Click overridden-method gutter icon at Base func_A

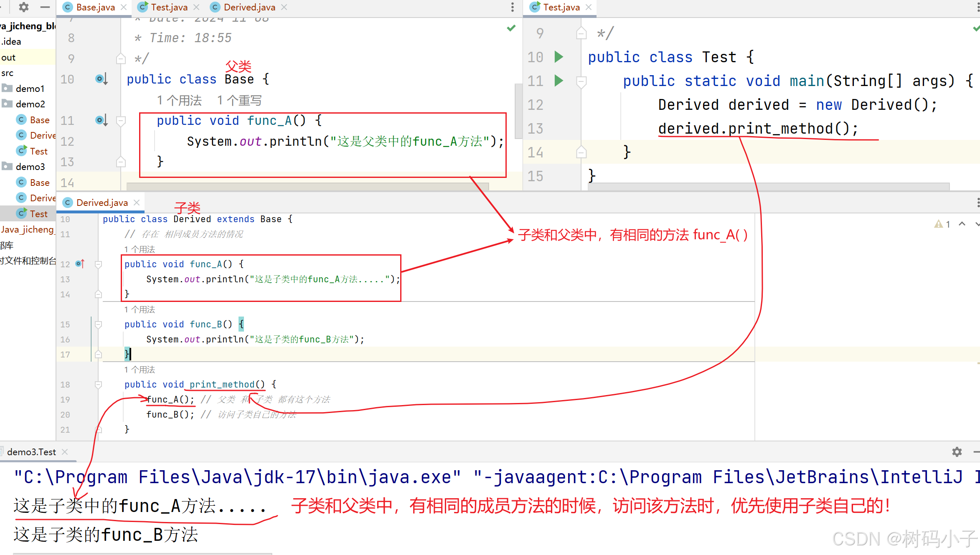(x=101, y=121)
